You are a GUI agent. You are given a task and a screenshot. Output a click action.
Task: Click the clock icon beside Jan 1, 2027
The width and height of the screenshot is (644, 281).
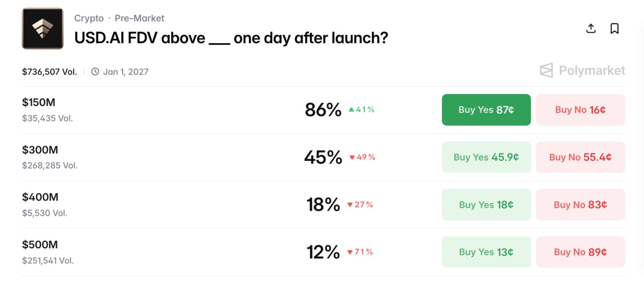point(95,71)
